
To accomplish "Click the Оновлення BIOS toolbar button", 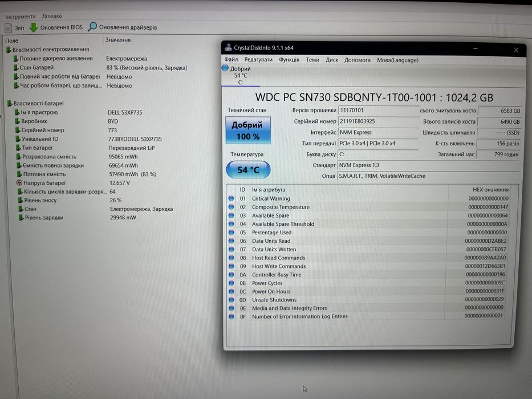I will click(56, 27).
